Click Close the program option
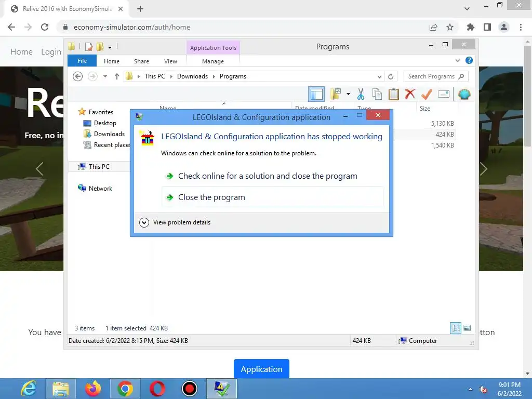 pos(272,197)
